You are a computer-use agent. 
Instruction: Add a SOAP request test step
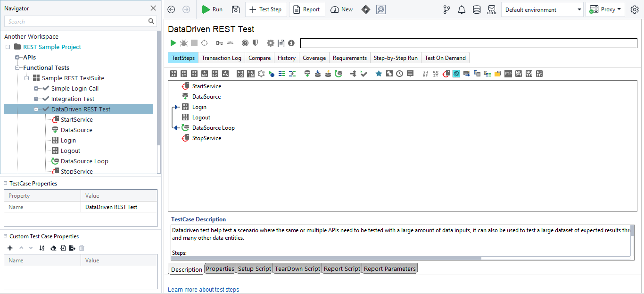(x=173, y=74)
